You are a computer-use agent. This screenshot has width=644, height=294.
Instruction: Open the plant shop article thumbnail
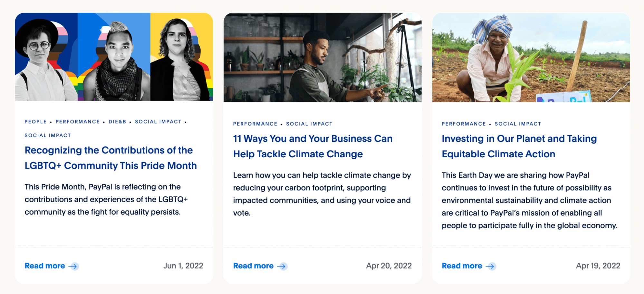click(322, 58)
